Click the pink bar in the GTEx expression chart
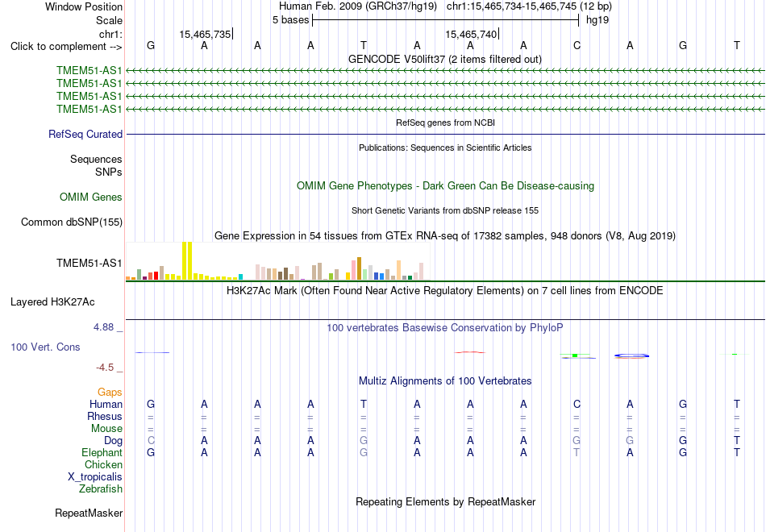Screen dimensions: 766x532 353,270
